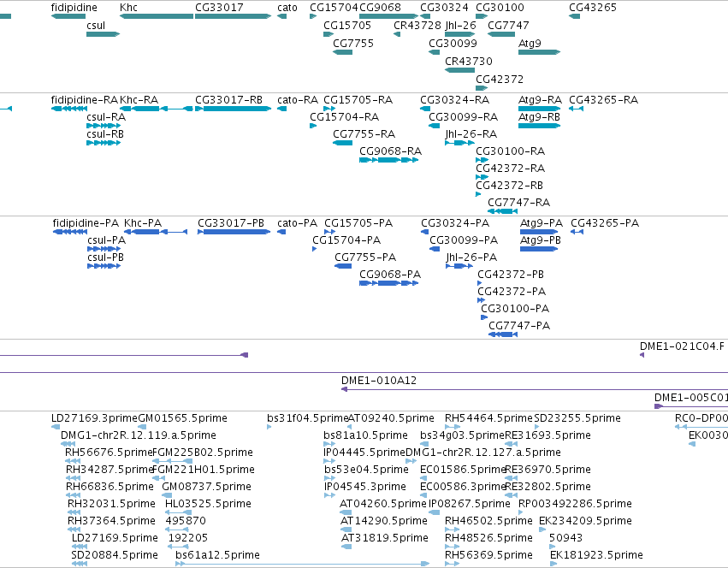Screen dimensions: 728x568
Task: Click the fidipidine-PA protein feature
Action: (x=70, y=232)
